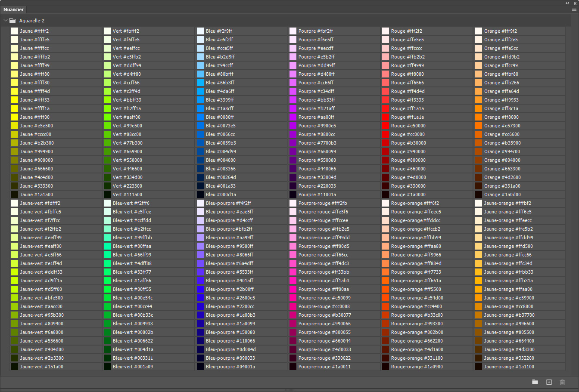Select the Jaune #ffff00 swatch

[15, 117]
